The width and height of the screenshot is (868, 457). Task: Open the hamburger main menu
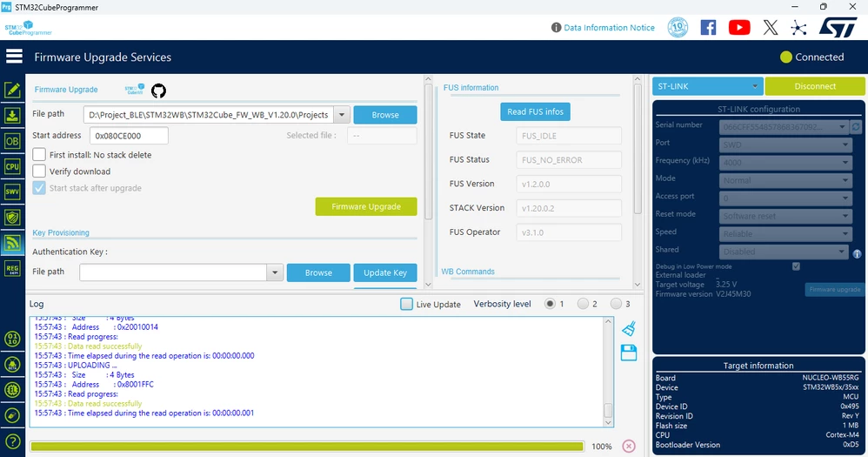click(x=14, y=56)
